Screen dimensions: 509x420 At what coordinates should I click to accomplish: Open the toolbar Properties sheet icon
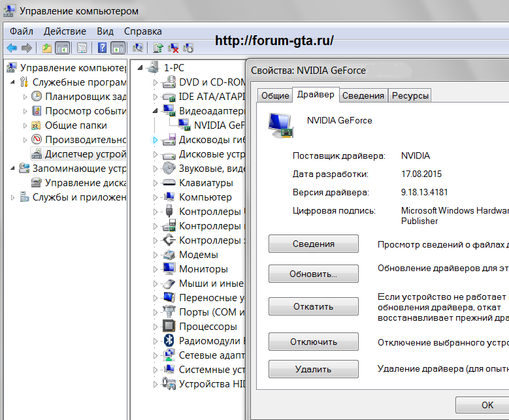pyautogui.click(x=82, y=48)
